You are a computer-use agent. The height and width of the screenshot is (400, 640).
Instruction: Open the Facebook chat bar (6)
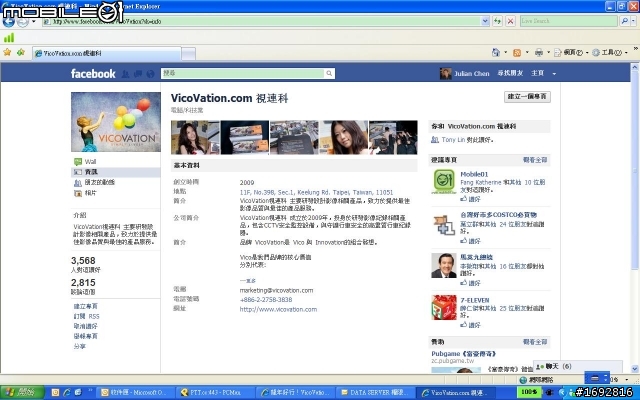pyautogui.click(x=578, y=367)
